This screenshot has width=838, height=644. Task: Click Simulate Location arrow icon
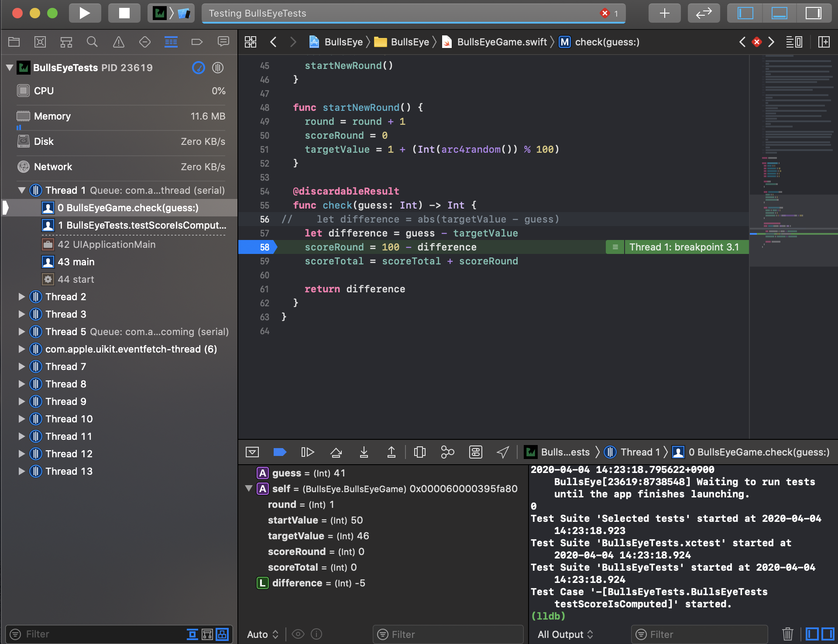tap(503, 452)
